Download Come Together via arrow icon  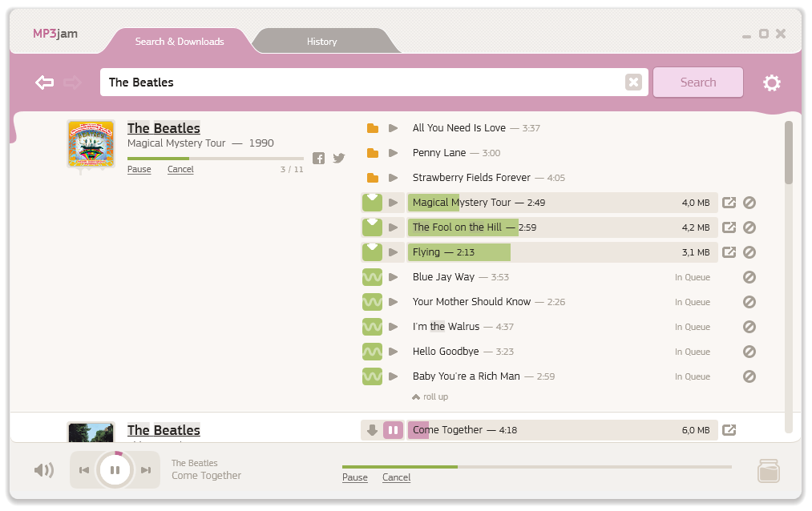pyautogui.click(x=372, y=430)
